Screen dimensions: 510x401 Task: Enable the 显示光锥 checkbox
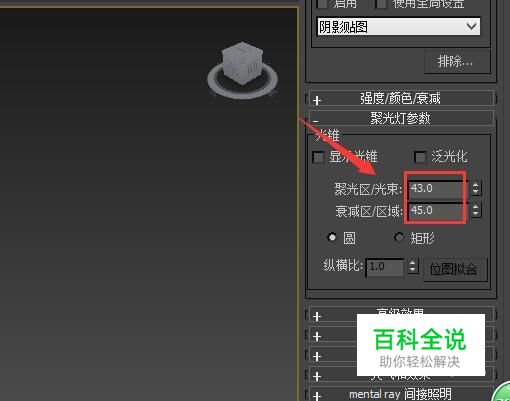tap(318, 157)
